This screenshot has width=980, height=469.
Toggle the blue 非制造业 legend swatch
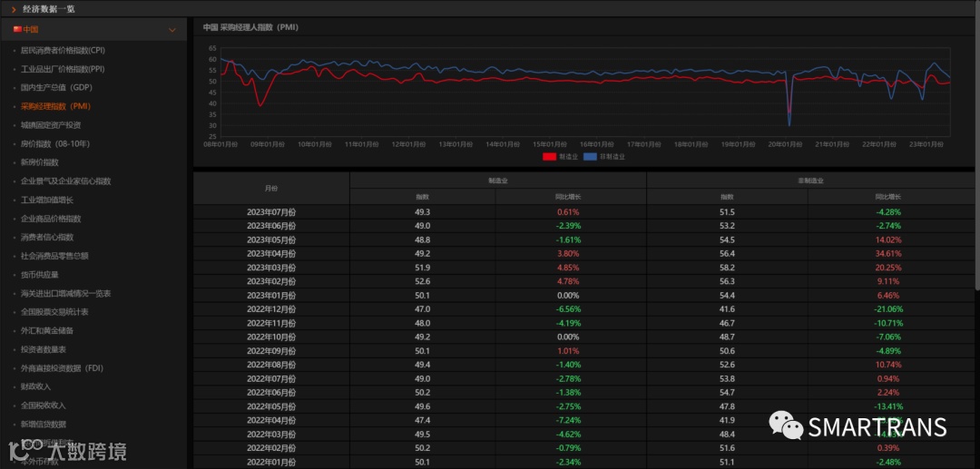[590, 157]
